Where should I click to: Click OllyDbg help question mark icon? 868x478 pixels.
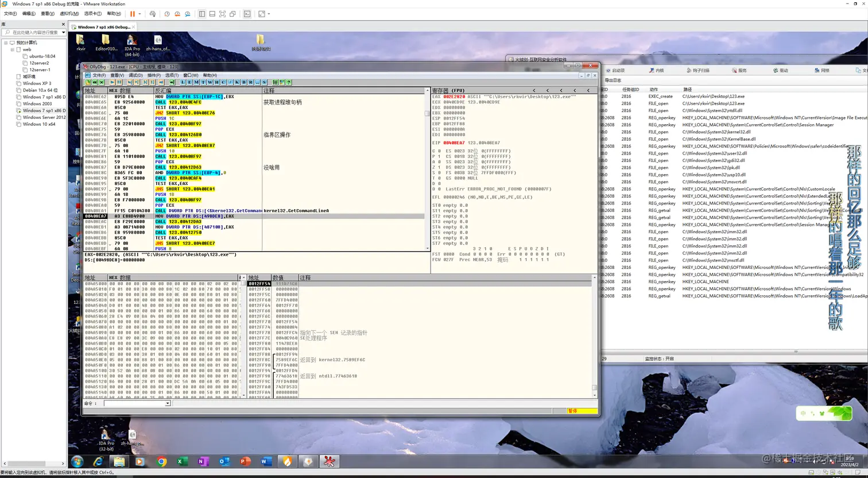[x=288, y=82]
